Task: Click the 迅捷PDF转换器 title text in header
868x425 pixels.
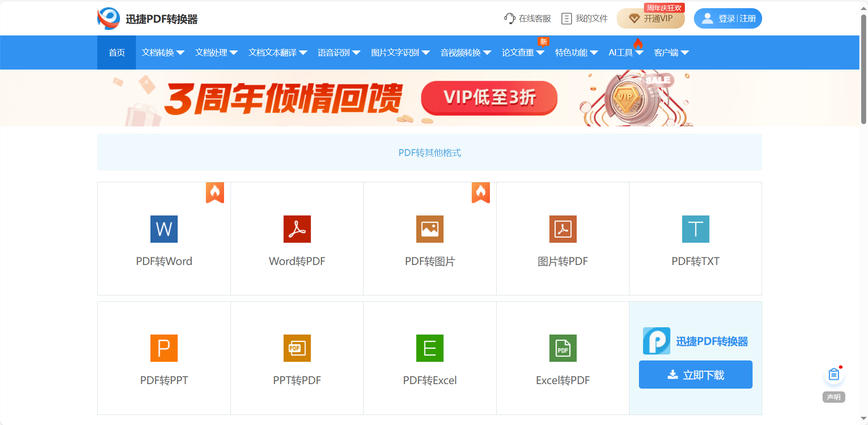Action: tap(162, 19)
